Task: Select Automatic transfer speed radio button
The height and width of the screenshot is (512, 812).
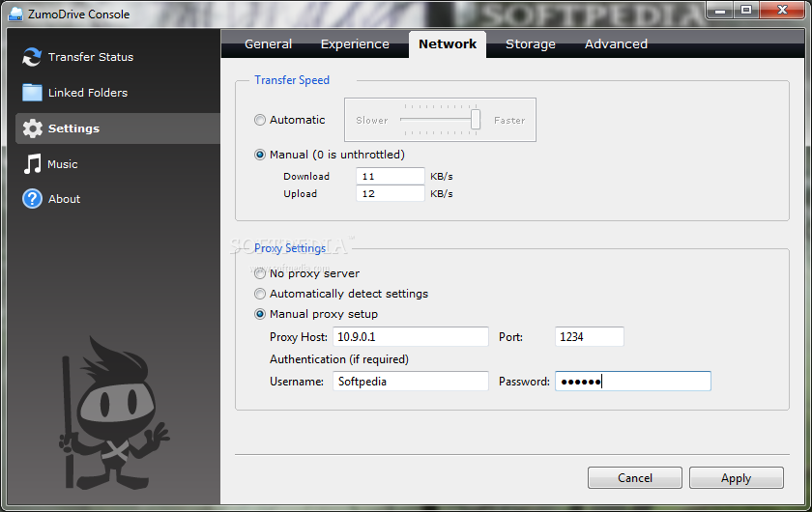Action: click(x=260, y=120)
